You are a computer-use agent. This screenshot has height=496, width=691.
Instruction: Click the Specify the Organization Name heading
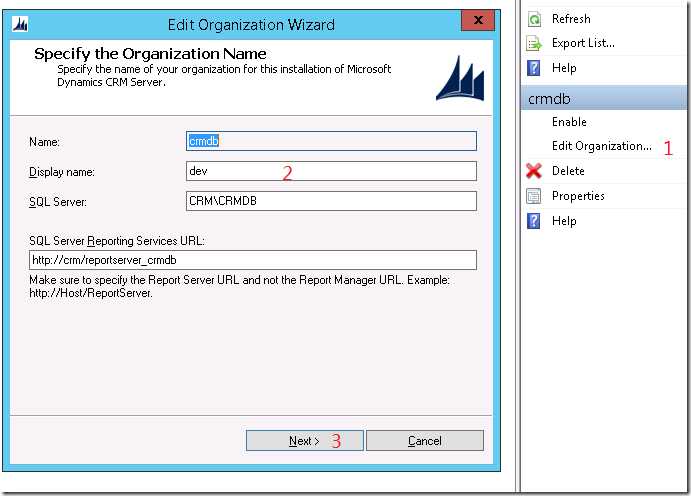[x=150, y=54]
